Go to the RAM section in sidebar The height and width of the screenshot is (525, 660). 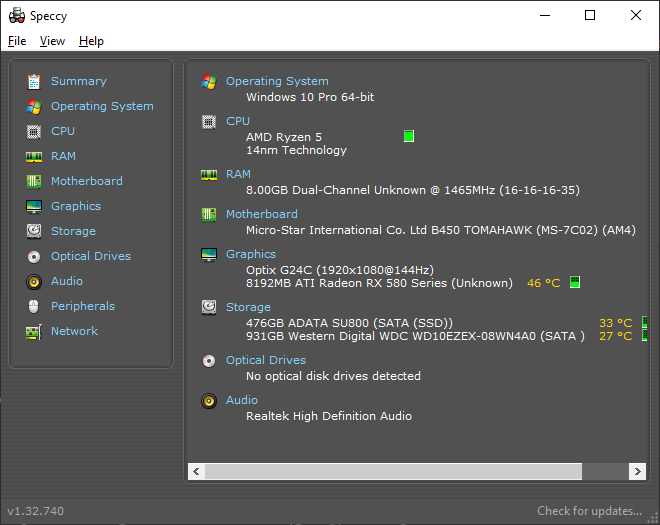click(63, 156)
